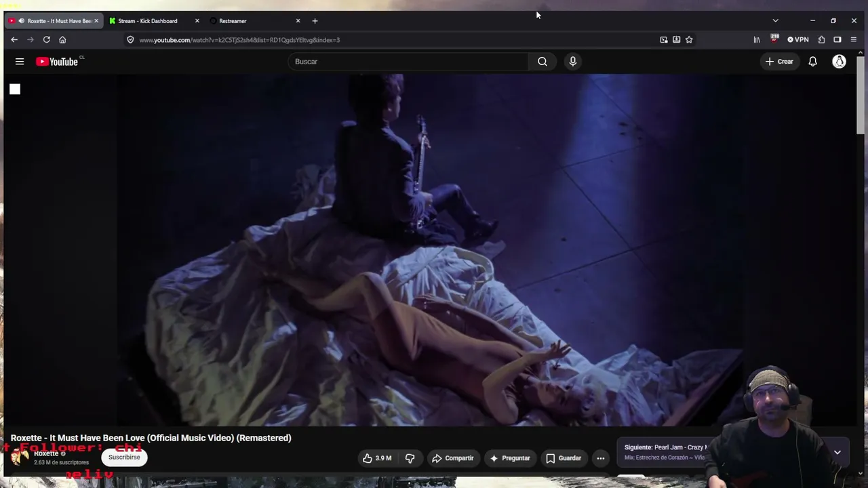
Task: Subscribe with the Suscribirse button
Action: pyautogui.click(x=124, y=457)
